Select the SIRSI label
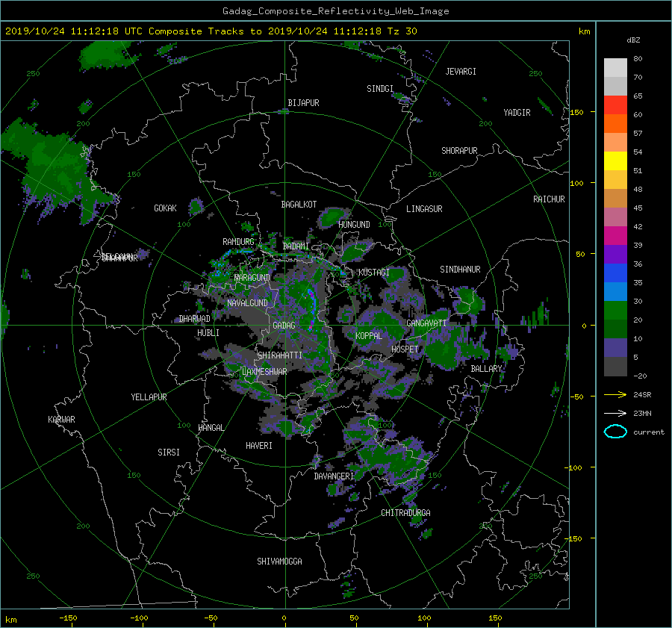This screenshot has height=628, width=672. tap(169, 453)
